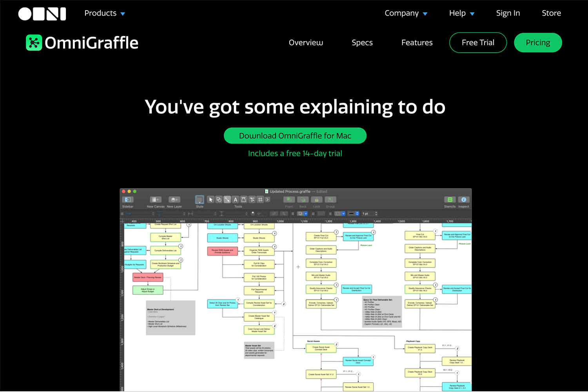Click the green Pricing button
This screenshot has height=392, width=588.
[538, 43]
